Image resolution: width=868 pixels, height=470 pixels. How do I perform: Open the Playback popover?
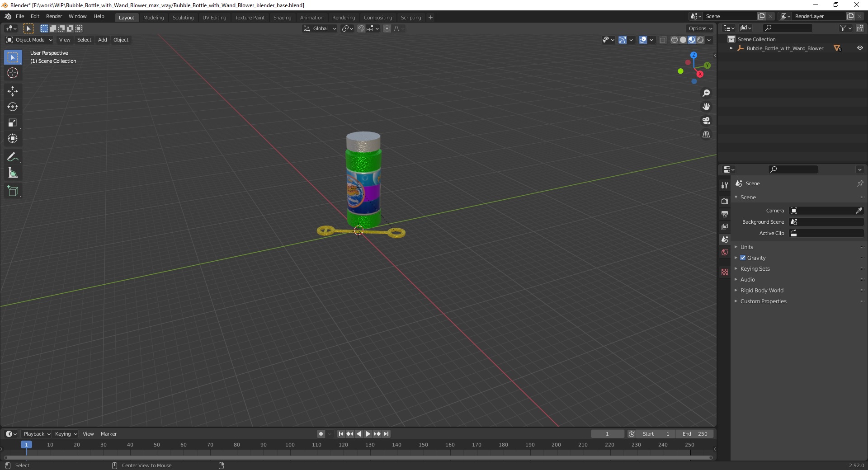(37, 434)
